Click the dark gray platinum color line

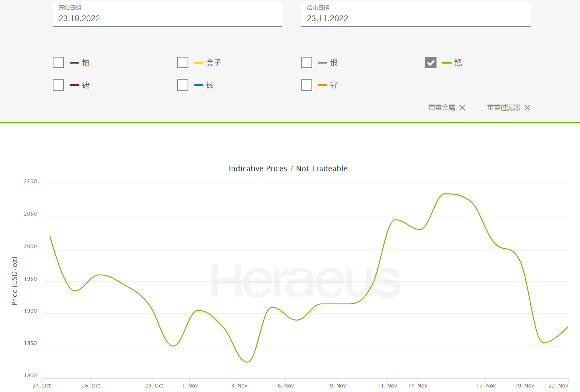pos(74,63)
